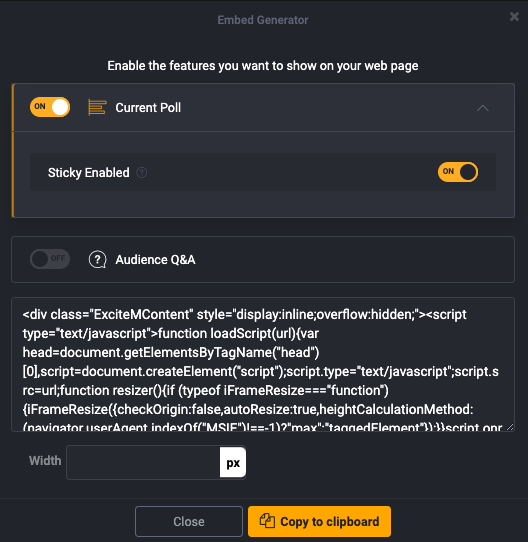528x542 pixels.
Task: Click the Embed Generator title text
Action: pos(263,20)
